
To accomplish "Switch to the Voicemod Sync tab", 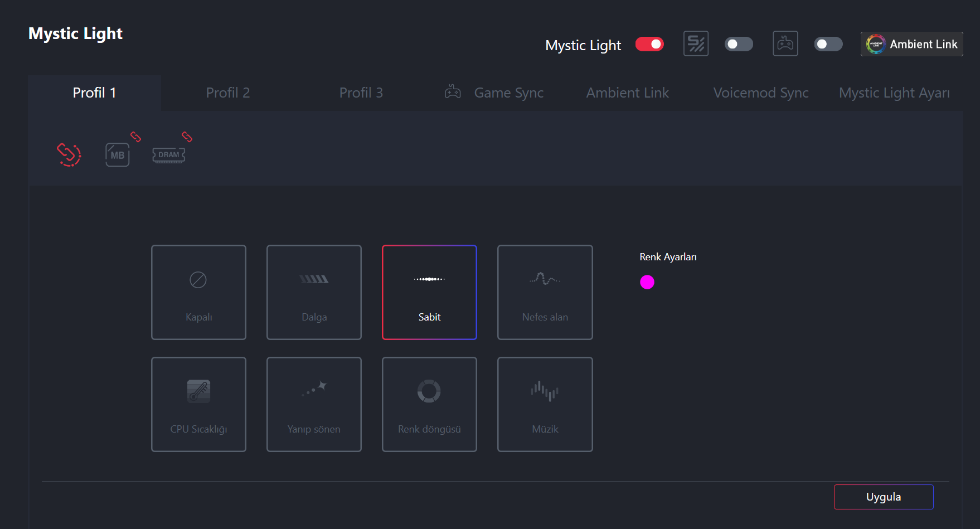I will coord(761,93).
